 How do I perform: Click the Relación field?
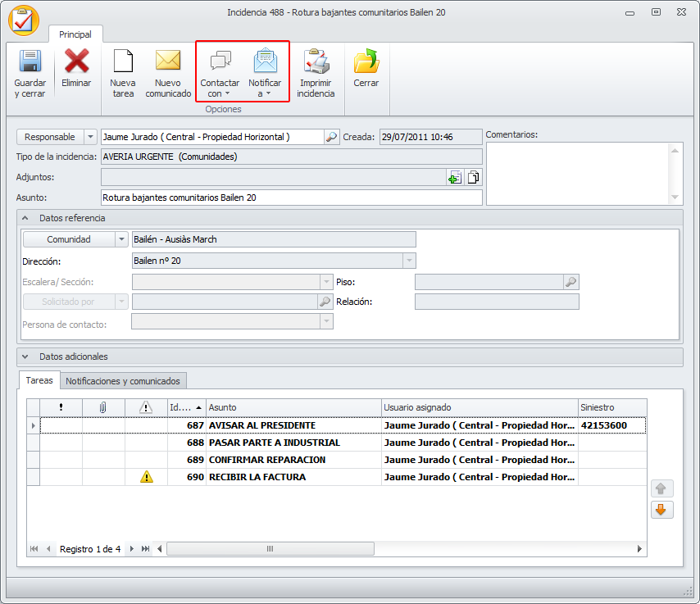point(497,302)
